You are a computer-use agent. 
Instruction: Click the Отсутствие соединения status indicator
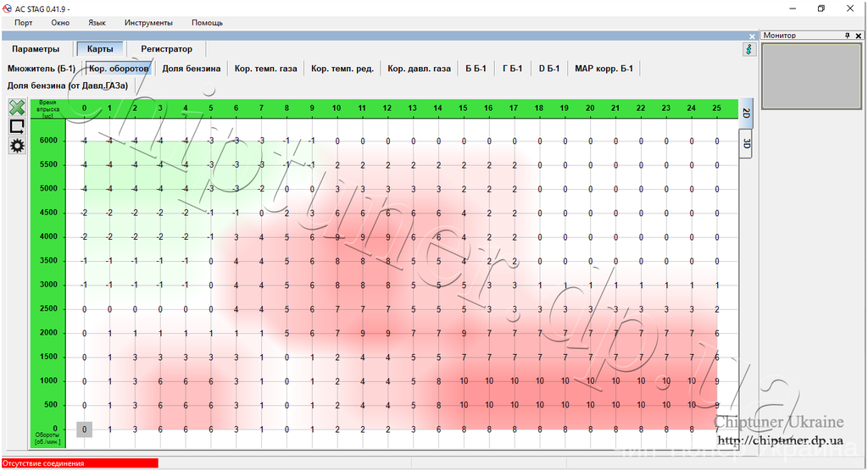click(80, 463)
